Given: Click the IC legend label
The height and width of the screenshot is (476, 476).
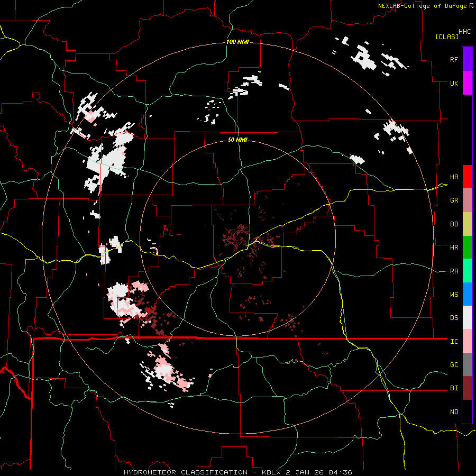Looking at the screenshot, I should (454, 342).
